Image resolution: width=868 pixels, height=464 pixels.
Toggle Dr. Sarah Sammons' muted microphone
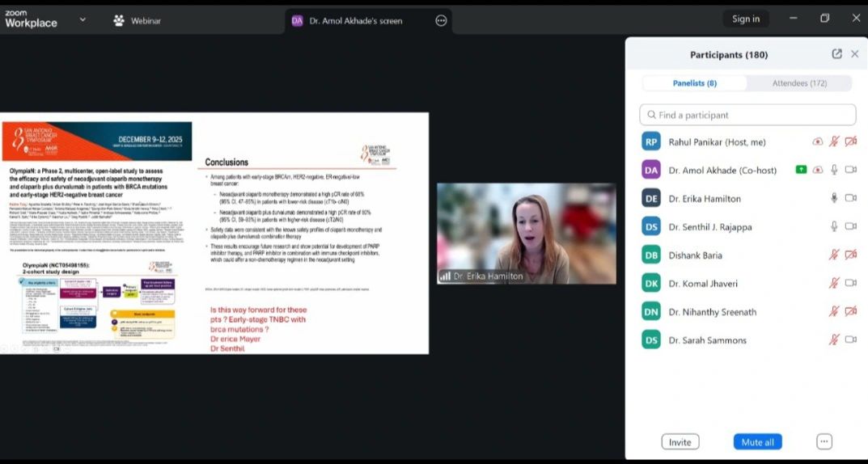834,340
